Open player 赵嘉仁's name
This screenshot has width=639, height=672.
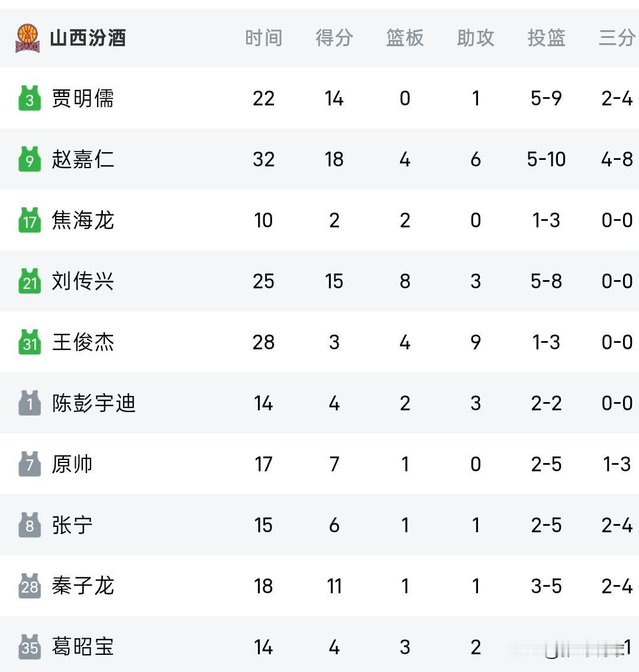[x=83, y=159]
